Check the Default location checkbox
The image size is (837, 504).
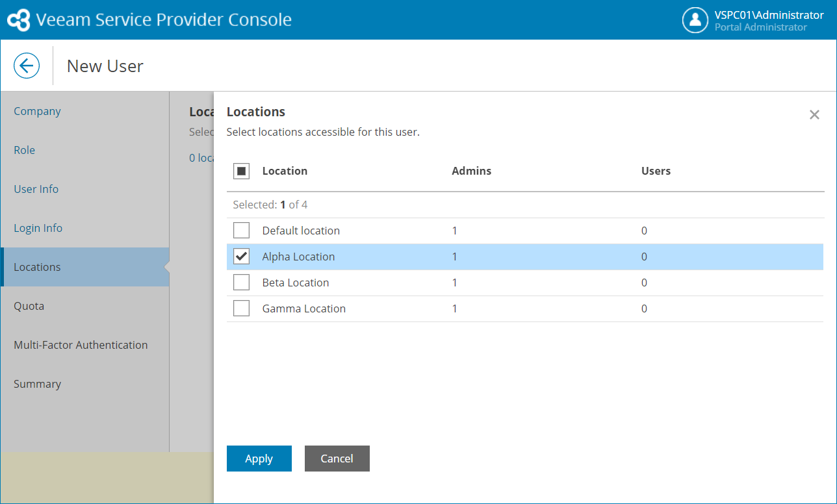241,231
